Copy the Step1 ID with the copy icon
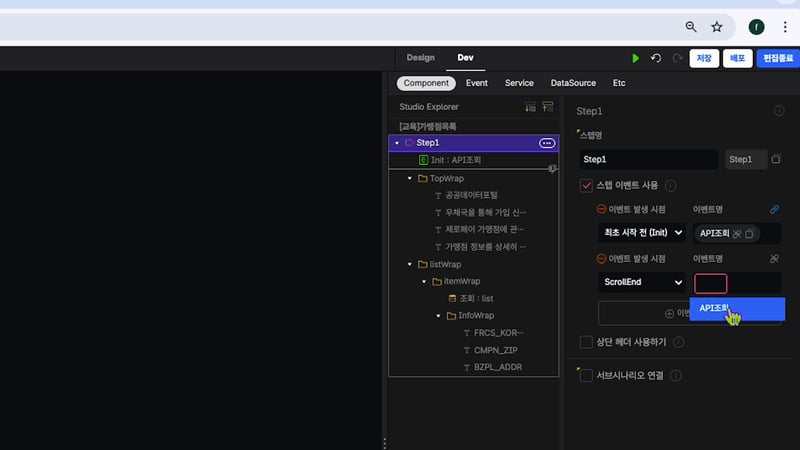This screenshot has width=800, height=450. point(776,159)
